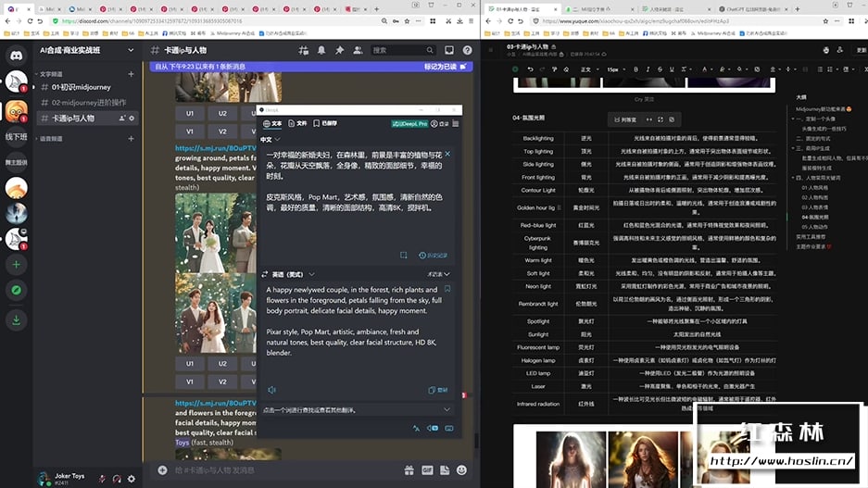Invite people icon on 卡通ip与人物 channel
Image resolution: width=868 pixels, height=488 pixels.
pyautogui.click(x=121, y=119)
